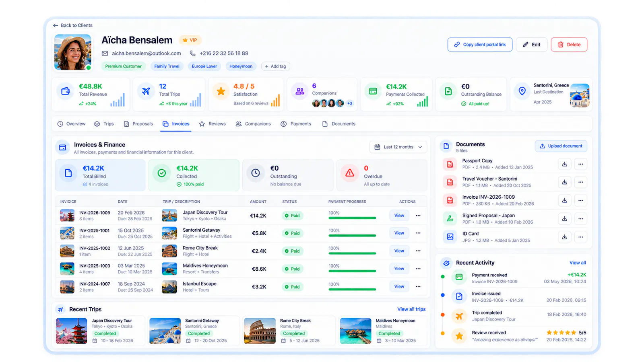
Task: Download the ID Card image
Action: pyautogui.click(x=564, y=237)
